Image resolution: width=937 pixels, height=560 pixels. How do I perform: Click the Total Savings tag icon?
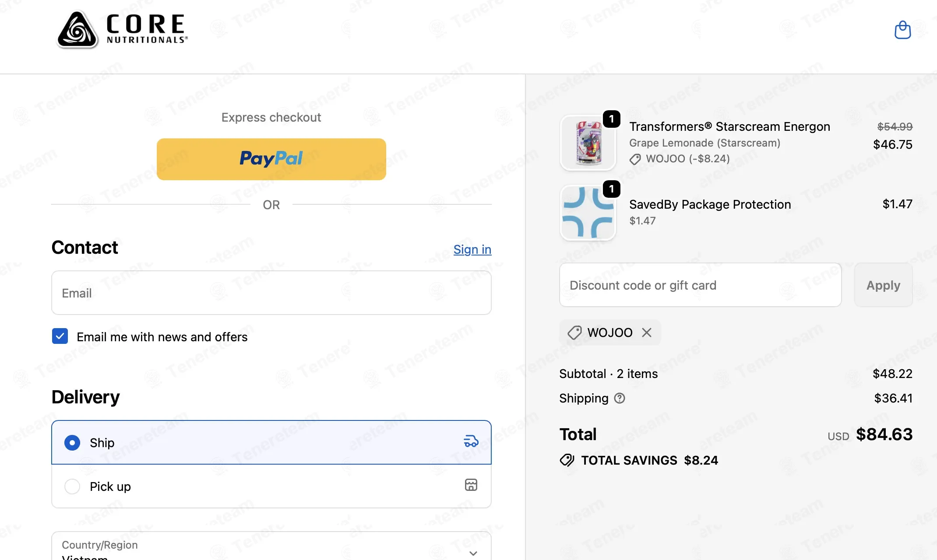(567, 460)
